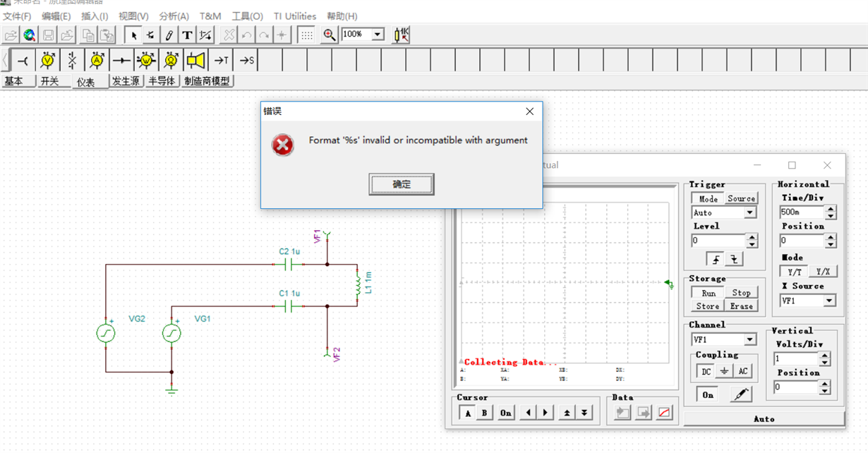This screenshot has height=453, width=868.
Task: Toggle cursor A in oscilloscope
Action: (467, 413)
